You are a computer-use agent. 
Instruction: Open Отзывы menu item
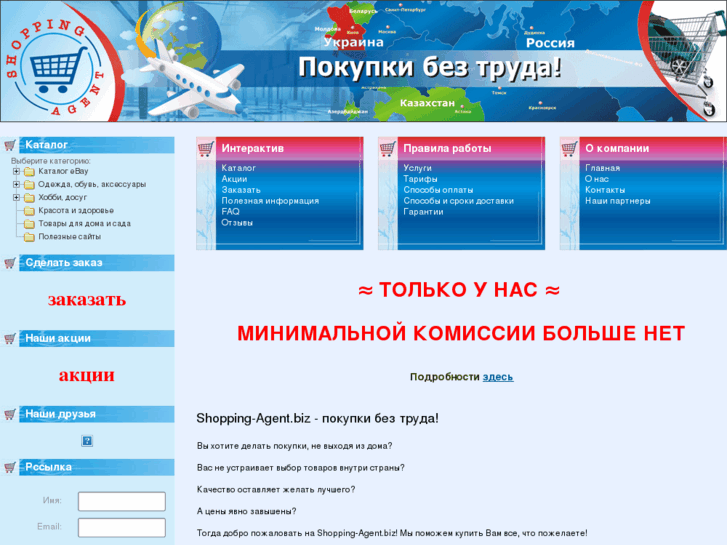237,223
